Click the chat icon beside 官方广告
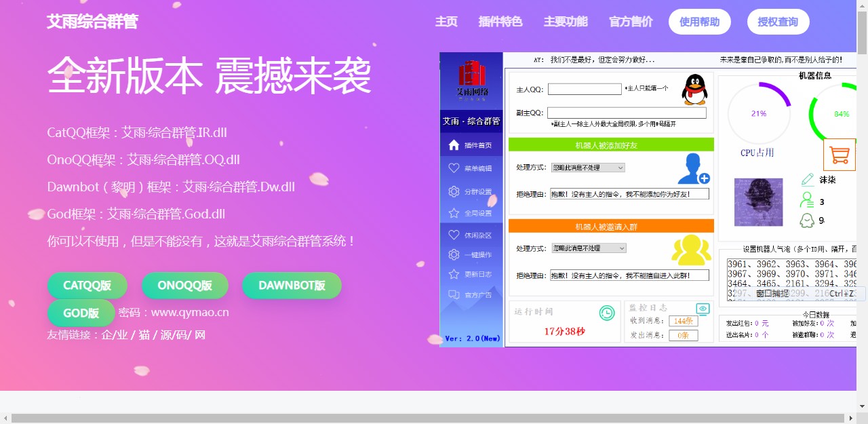 click(454, 294)
